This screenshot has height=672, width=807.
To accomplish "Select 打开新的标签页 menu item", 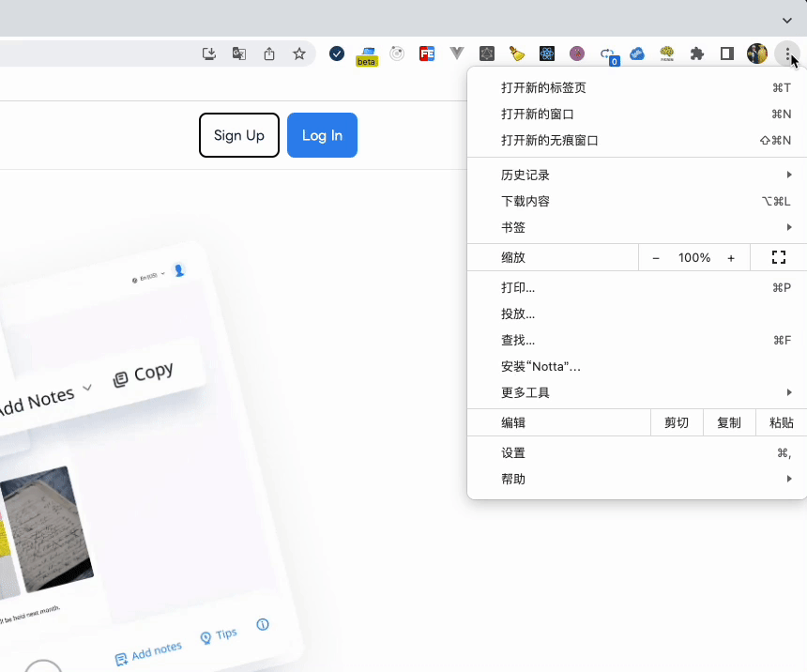I will [x=637, y=88].
